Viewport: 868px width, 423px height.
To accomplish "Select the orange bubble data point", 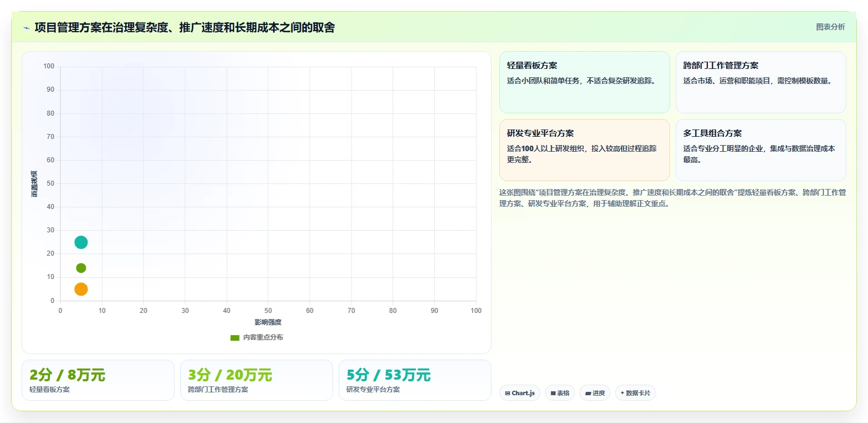I will pos(81,289).
